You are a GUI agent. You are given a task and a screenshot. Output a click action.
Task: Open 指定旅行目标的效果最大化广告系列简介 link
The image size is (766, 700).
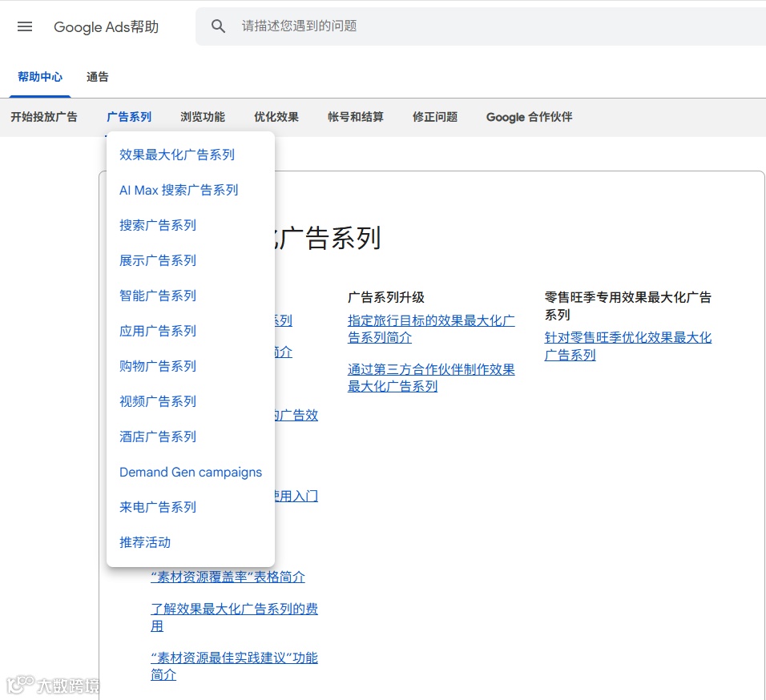click(x=431, y=329)
